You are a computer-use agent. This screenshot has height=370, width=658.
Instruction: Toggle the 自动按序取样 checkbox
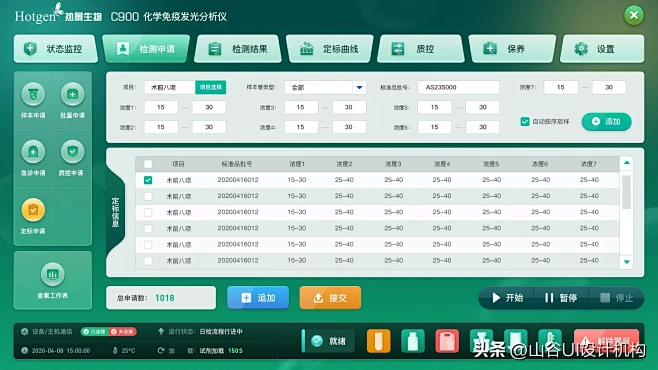(x=525, y=122)
